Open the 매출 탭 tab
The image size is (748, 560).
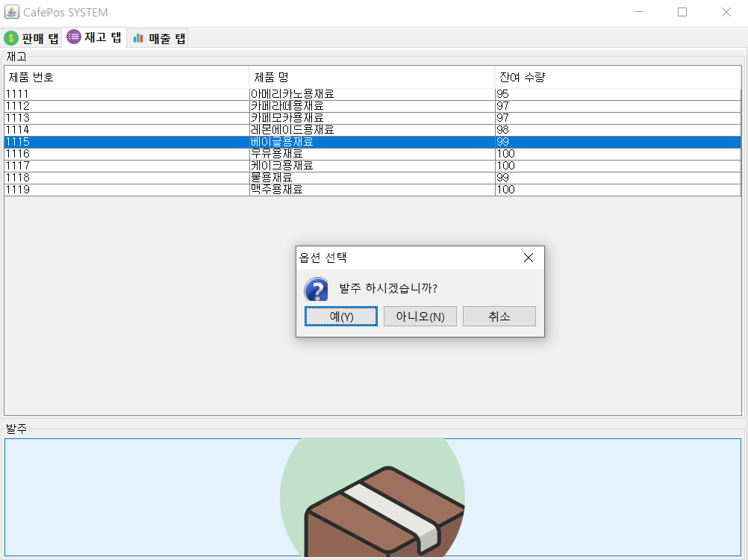point(158,38)
